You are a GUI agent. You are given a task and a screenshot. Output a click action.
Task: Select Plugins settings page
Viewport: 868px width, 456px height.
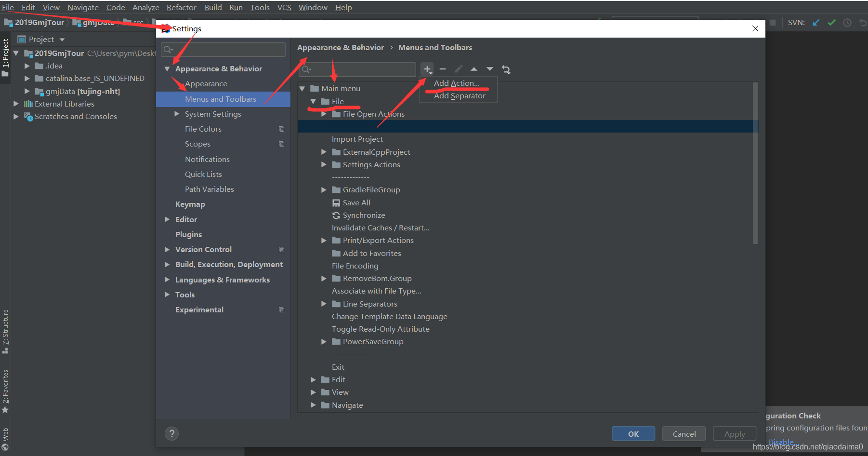pos(188,234)
